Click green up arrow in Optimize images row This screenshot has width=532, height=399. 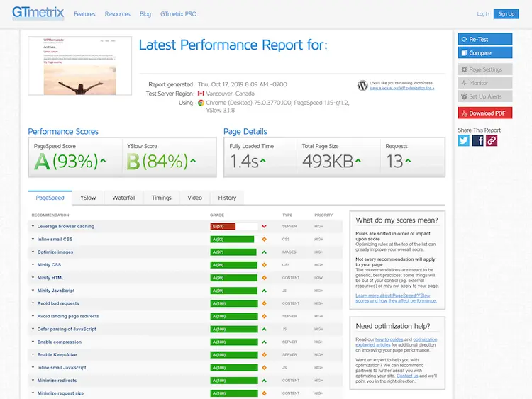[264, 252]
